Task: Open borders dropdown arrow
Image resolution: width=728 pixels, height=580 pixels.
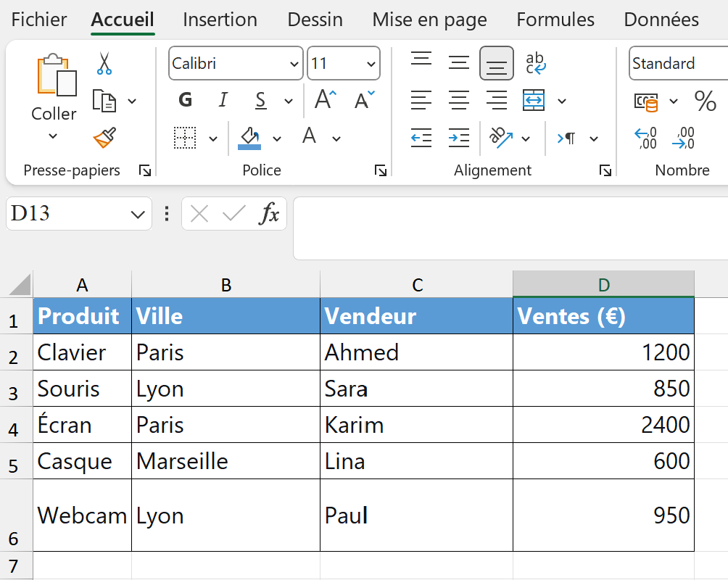Action: [213, 138]
